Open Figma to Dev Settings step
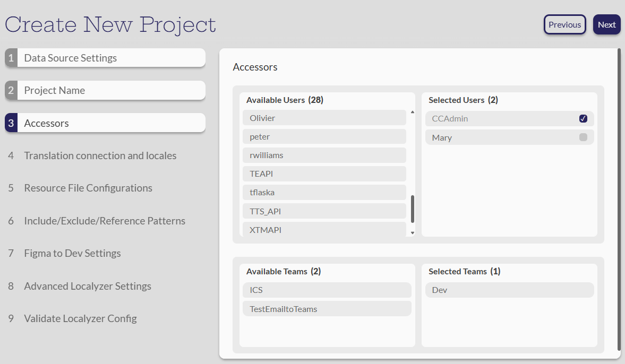 click(x=72, y=253)
